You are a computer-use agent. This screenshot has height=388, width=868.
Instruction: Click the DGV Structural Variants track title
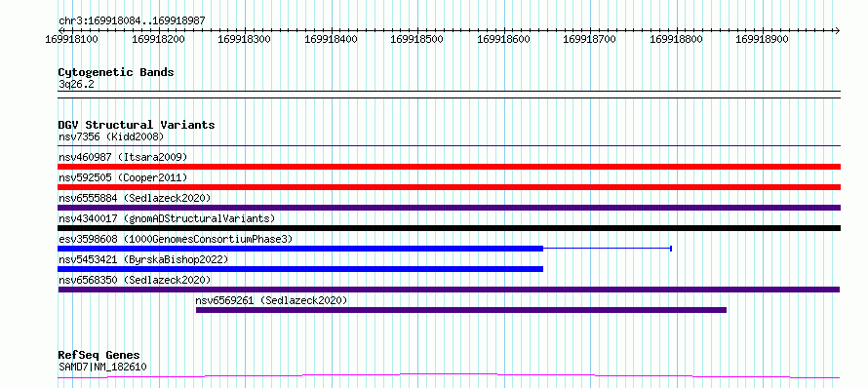point(137,125)
